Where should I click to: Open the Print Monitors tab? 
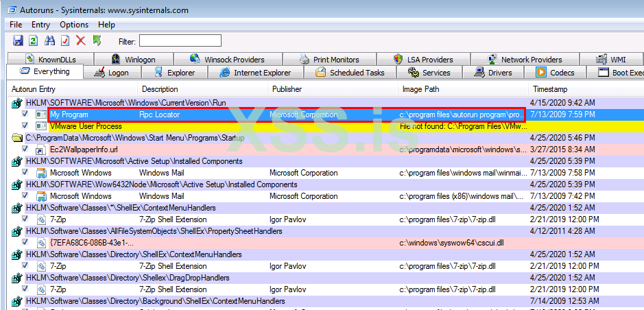click(329, 60)
